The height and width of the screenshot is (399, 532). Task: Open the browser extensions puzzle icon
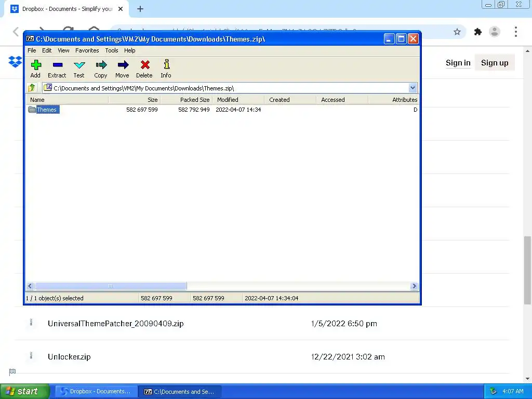tap(478, 32)
